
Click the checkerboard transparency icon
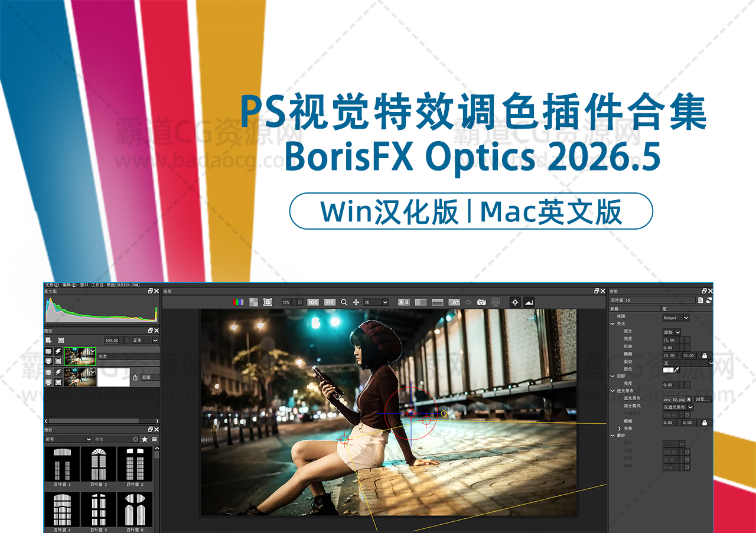[x=253, y=302]
